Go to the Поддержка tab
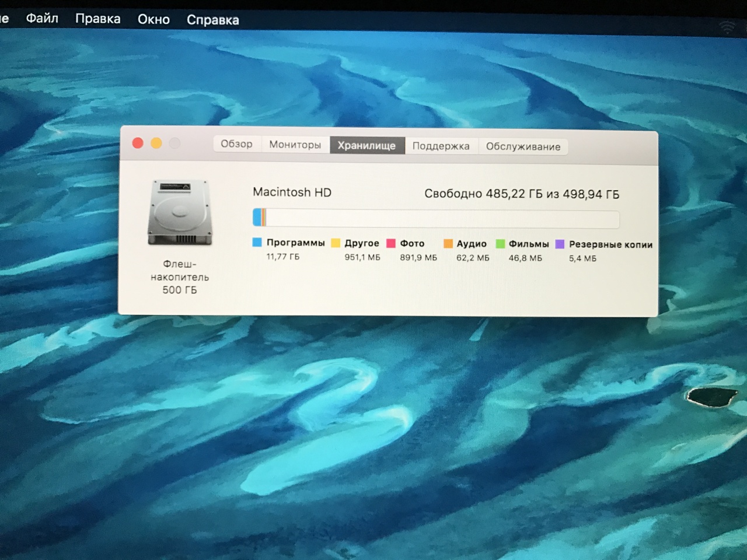This screenshot has width=747, height=560. click(x=441, y=146)
